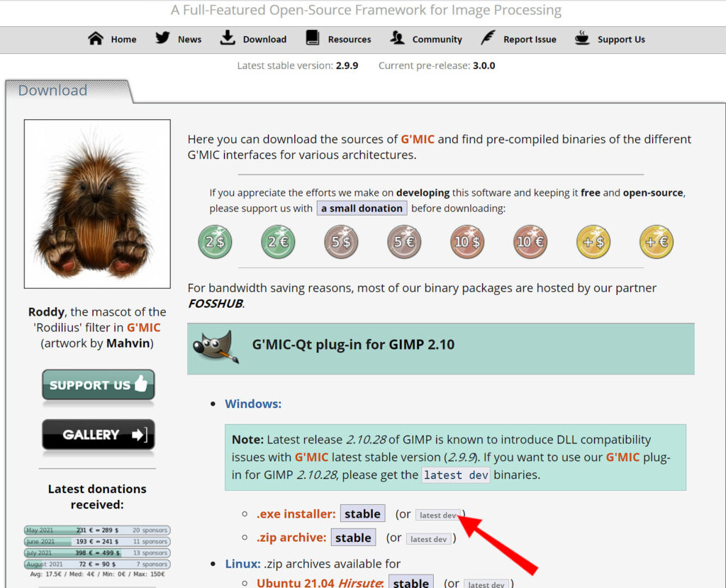Follow the FOSSHUB partner link
Viewport: 726px width, 588px height.
[x=216, y=304]
